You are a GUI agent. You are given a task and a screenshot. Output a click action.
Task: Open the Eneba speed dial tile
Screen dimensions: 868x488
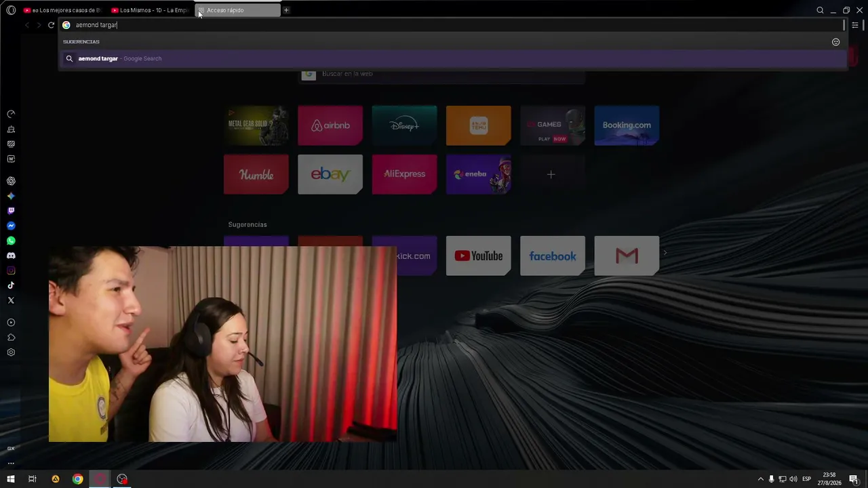pyautogui.click(x=479, y=174)
